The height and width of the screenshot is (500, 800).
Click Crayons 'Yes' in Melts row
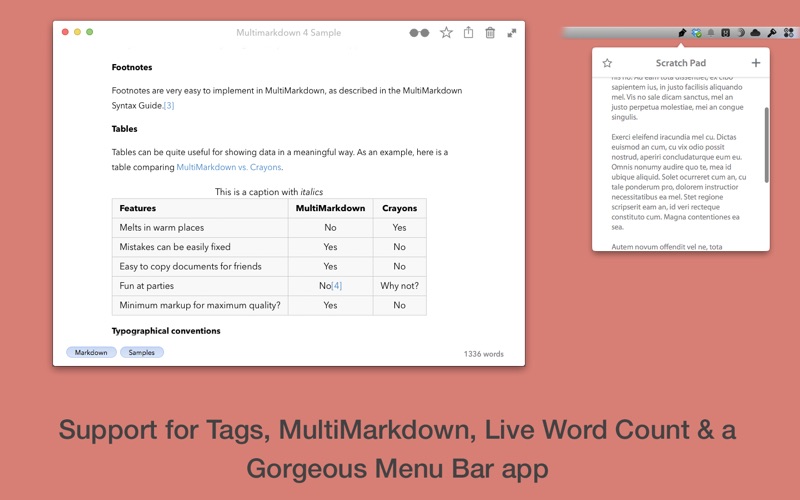pyautogui.click(x=399, y=228)
